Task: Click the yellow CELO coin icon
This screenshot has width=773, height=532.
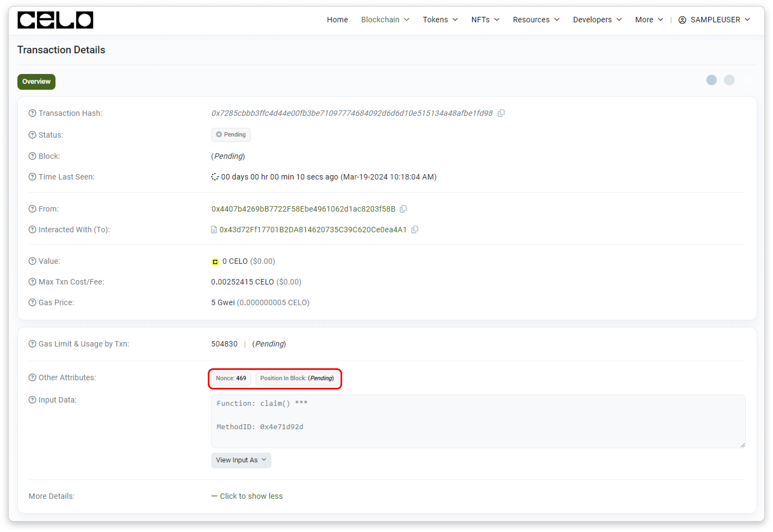Action: tap(215, 262)
